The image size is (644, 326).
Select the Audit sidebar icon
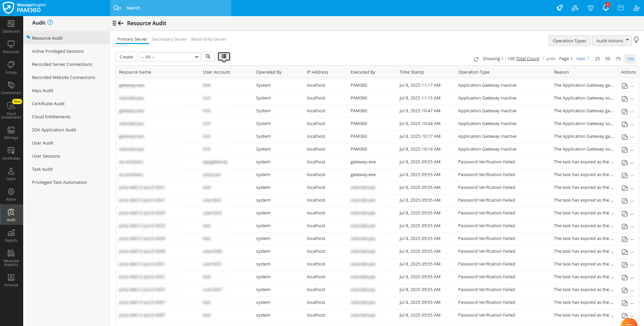pyautogui.click(x=11, y=215)
